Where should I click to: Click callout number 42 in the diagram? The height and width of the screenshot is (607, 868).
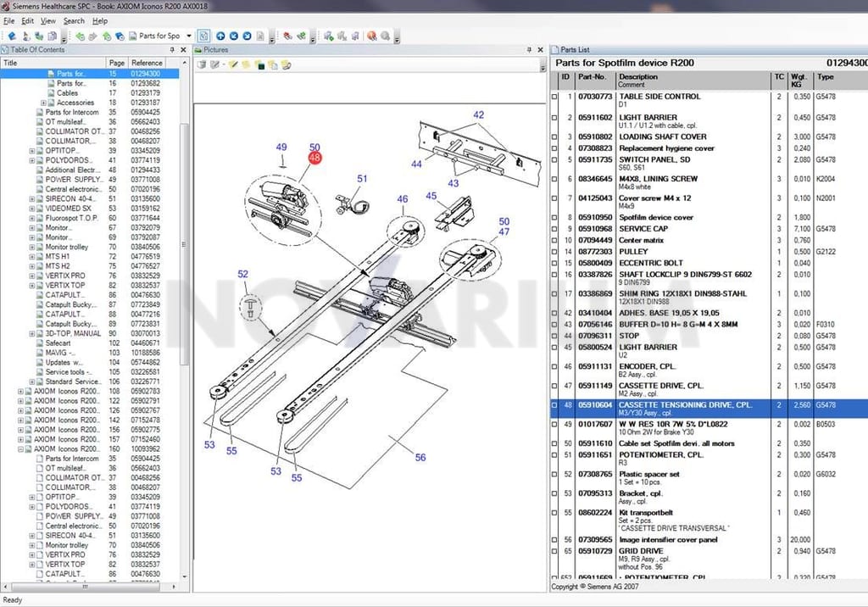(x=479, y=114)
